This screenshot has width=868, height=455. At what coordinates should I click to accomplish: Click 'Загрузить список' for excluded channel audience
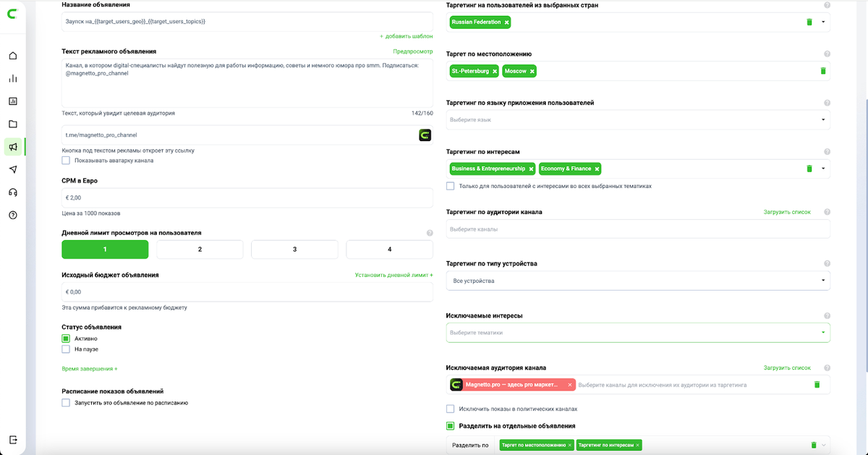tap(787, 367)
